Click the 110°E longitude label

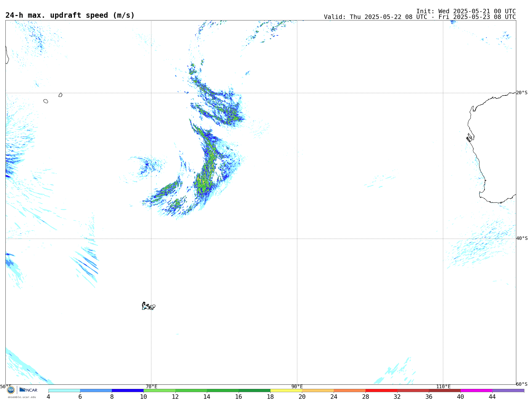click(443, 386)
